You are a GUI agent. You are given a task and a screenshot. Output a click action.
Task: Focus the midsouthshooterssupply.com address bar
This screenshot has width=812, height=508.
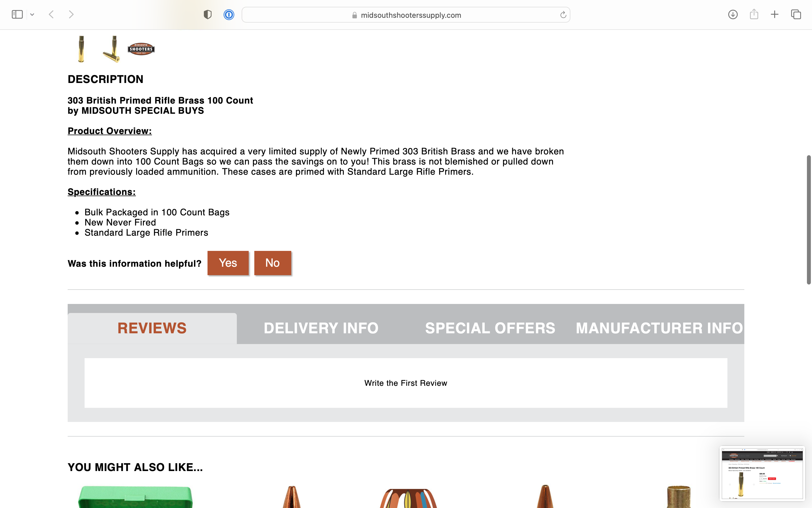click(x=406, y=15)
